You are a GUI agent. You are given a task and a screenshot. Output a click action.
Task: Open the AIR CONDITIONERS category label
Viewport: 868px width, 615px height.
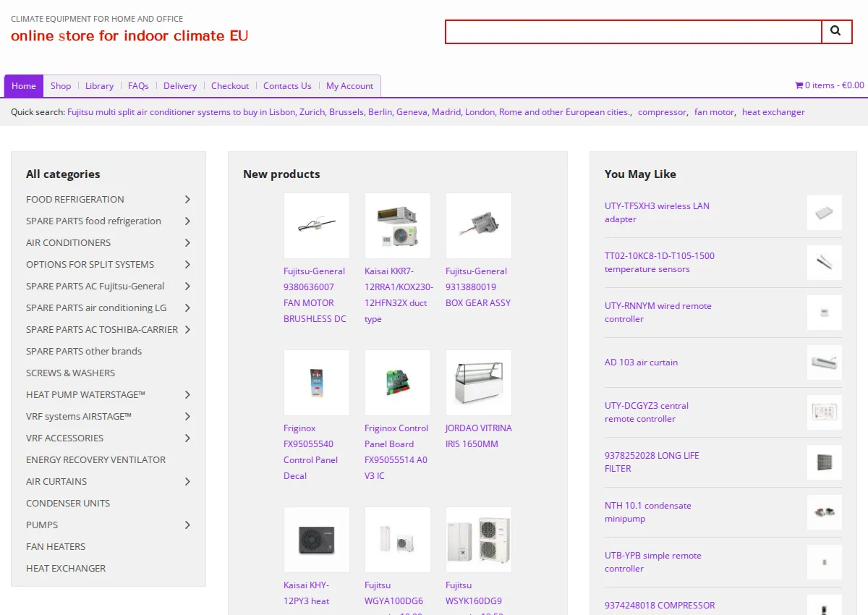tap(69, 242)
